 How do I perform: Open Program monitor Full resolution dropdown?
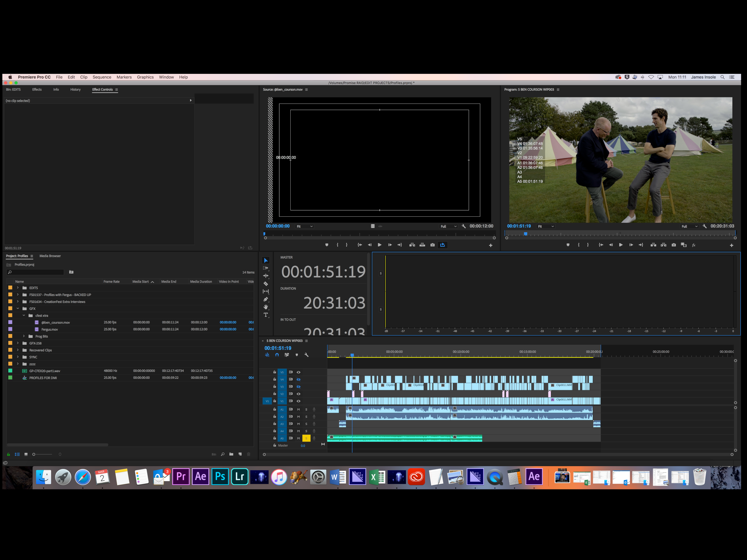point(689,227)
